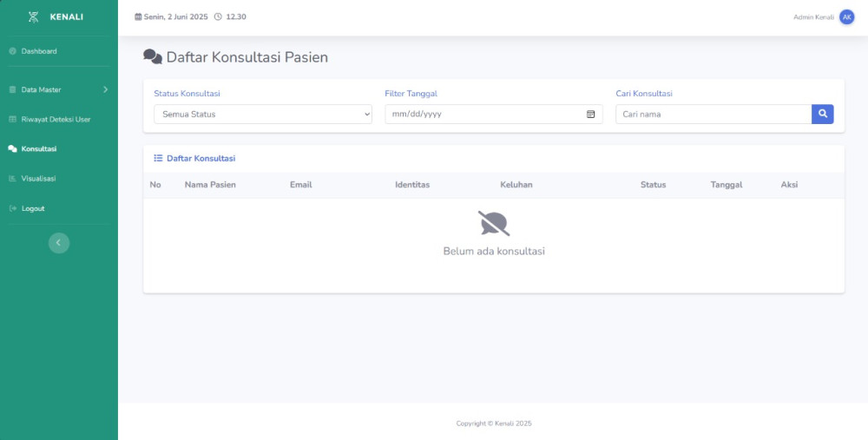Click the AK user avatar
Viewport: 868px width, 440px height.
(x=846, y=17)
